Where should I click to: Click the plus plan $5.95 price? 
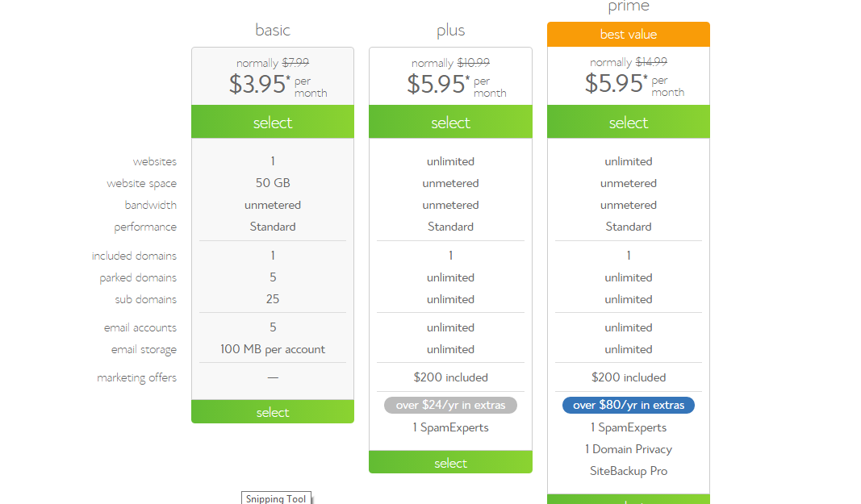(456, 85)
